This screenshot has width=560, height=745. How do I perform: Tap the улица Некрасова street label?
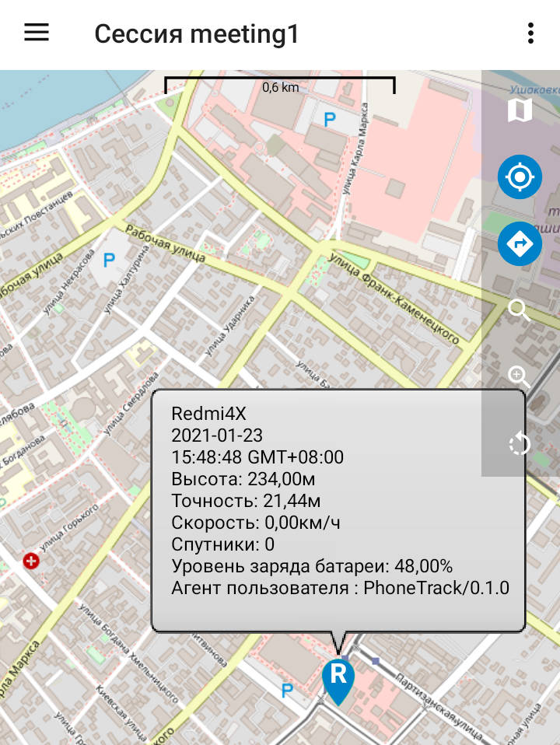tap(69, 282)
